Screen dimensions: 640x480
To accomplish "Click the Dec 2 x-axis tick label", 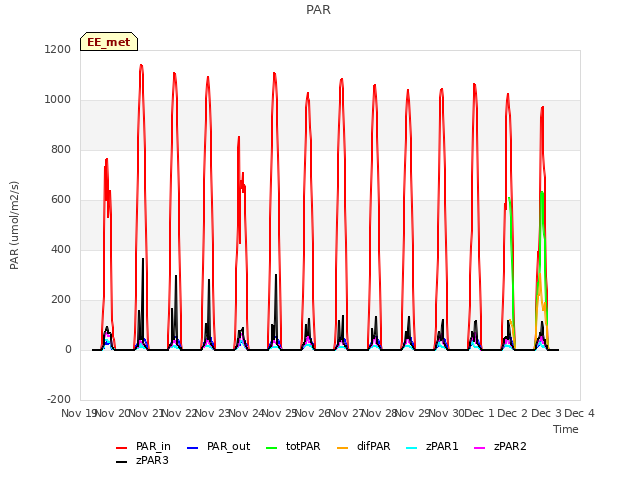I will 513,413.
